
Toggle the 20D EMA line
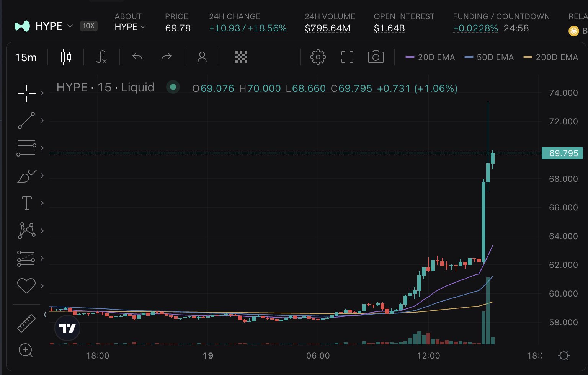(x=430, y=57)
